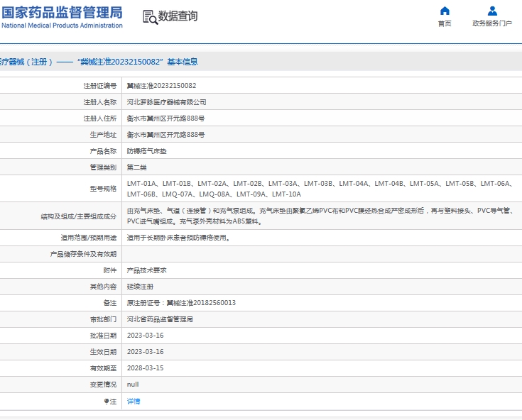This screenshot has height=420, width=522.
Task: Click 适用于长期卧床患者预防褥疮使用 text
Action: pyautogui.click(x=178, y=238)
